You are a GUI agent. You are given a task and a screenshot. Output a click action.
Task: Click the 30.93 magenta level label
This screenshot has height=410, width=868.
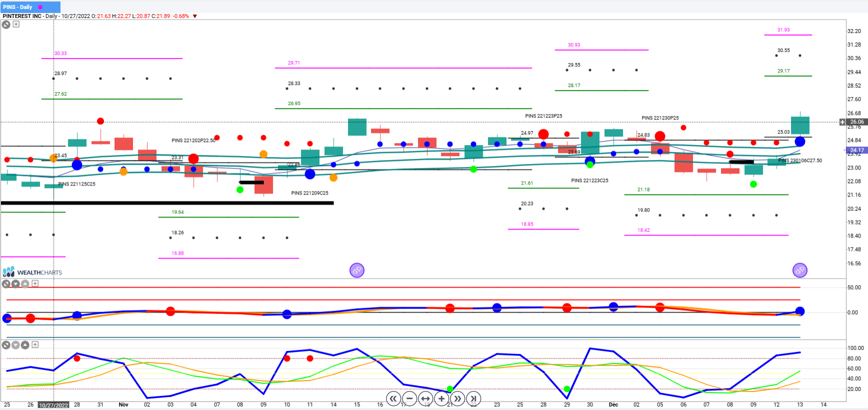[574, 45]
